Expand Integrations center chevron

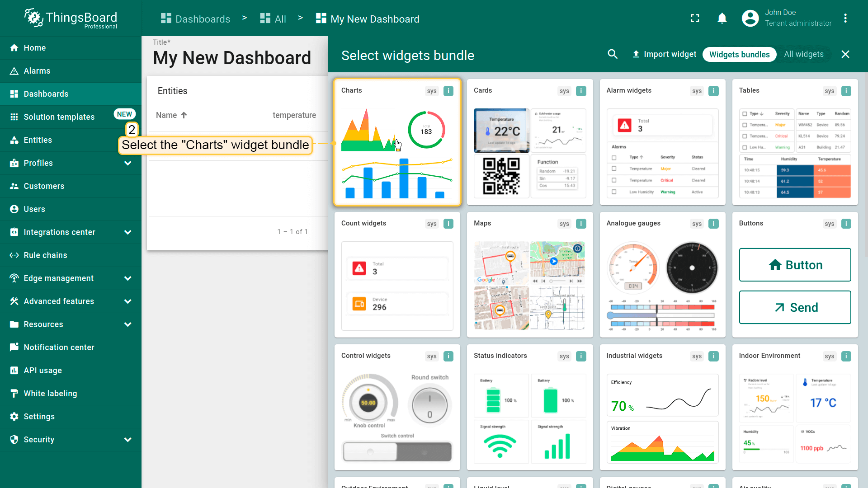tap(128, 232)
